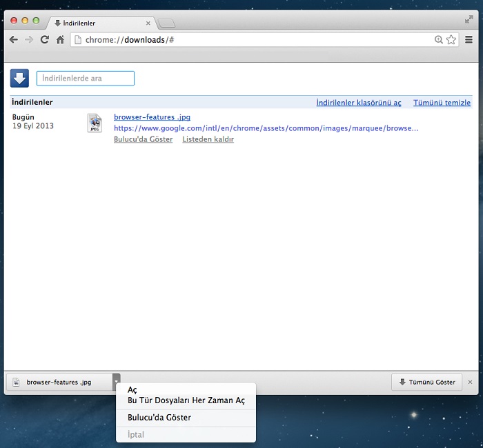This screenshot has width=483, height=448.
Task: Go back with the browser back arrow
Action: pos(14,40)
